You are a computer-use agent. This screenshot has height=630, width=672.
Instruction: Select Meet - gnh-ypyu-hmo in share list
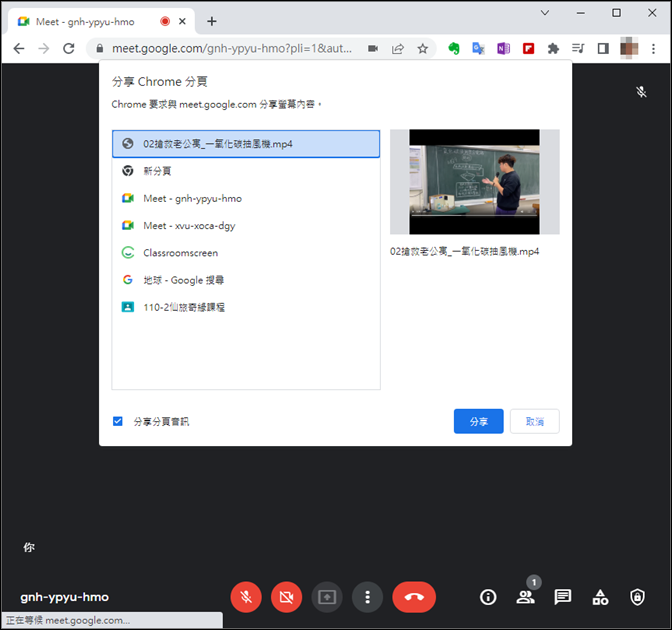click(246, 198)
